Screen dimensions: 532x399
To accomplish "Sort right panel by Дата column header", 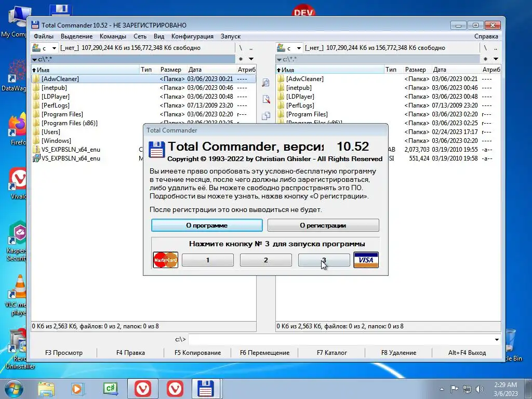I will coord(456,70).
